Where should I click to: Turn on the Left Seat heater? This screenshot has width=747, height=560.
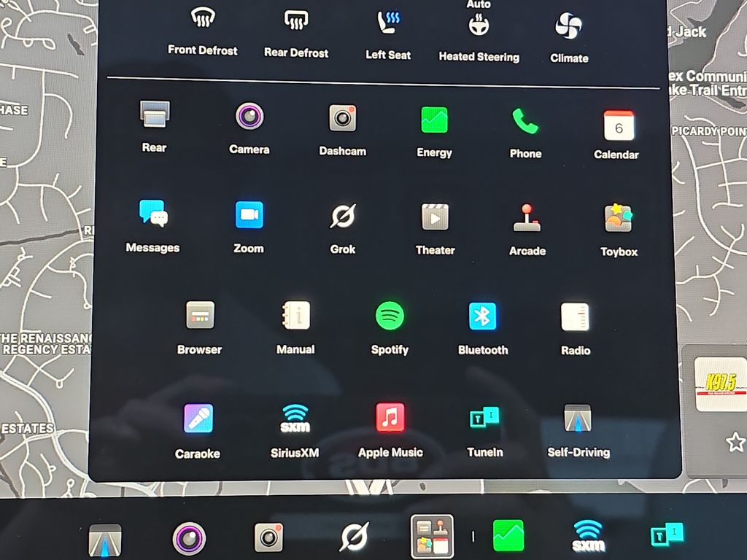pyautogui.click(x=388, y=36)
